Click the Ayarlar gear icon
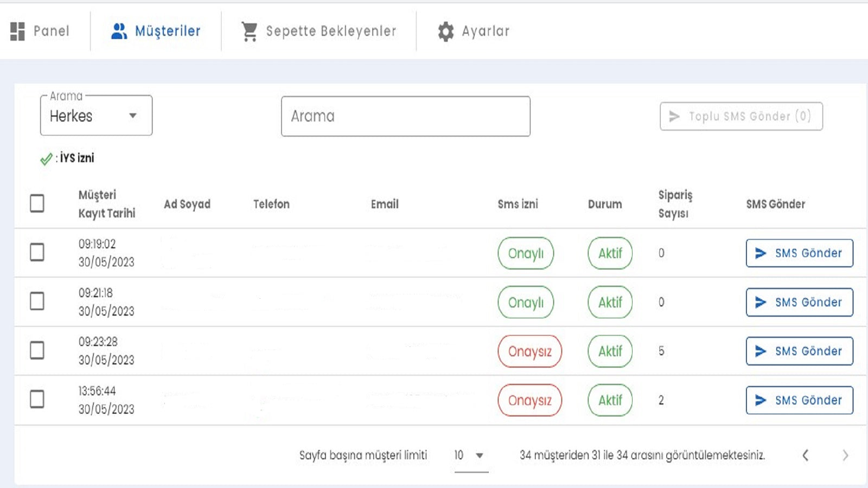 coord(445,31)
